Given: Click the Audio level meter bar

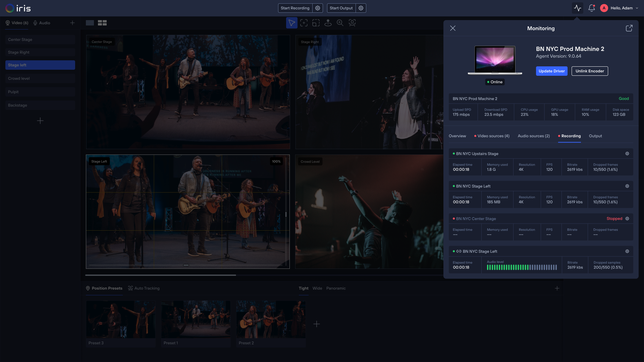Looking at the screenshot, I should [522, 267].
